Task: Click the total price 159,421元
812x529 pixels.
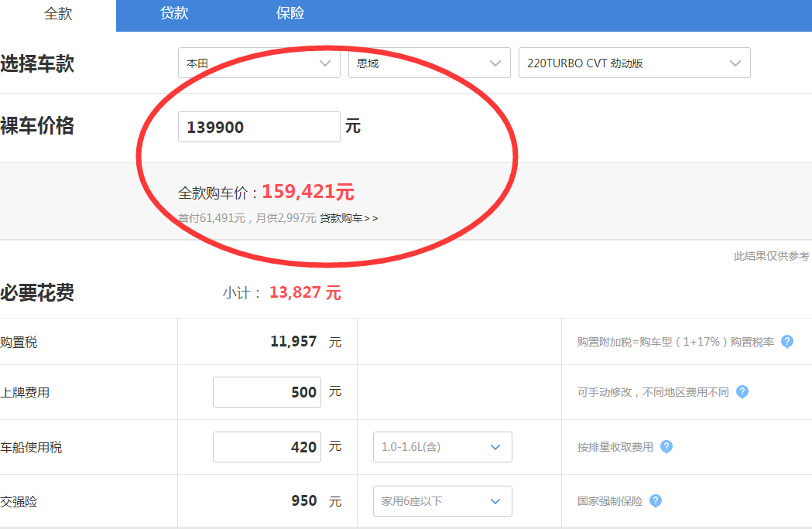Action: 308,192
